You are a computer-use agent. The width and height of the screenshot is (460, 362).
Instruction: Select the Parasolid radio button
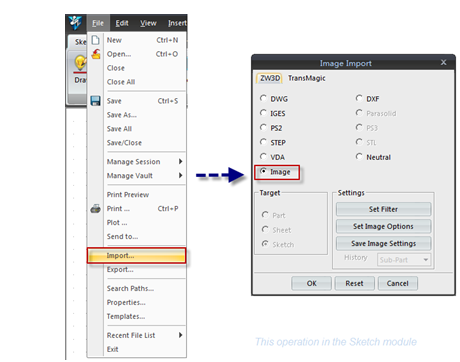point(359,113)
